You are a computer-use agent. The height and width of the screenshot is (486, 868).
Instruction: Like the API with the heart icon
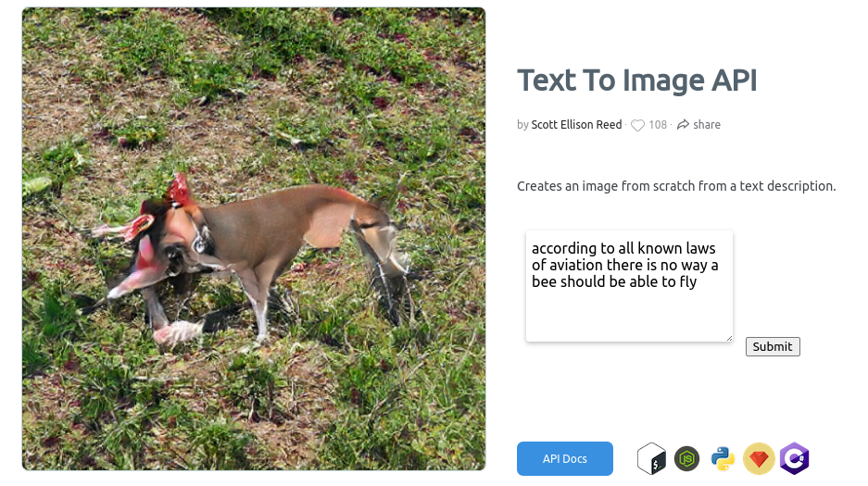pyautogui.click(x=637, y=125)
